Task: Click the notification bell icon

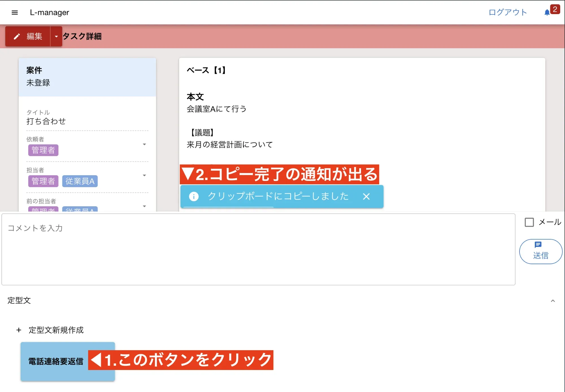Action: click(547, 12)
